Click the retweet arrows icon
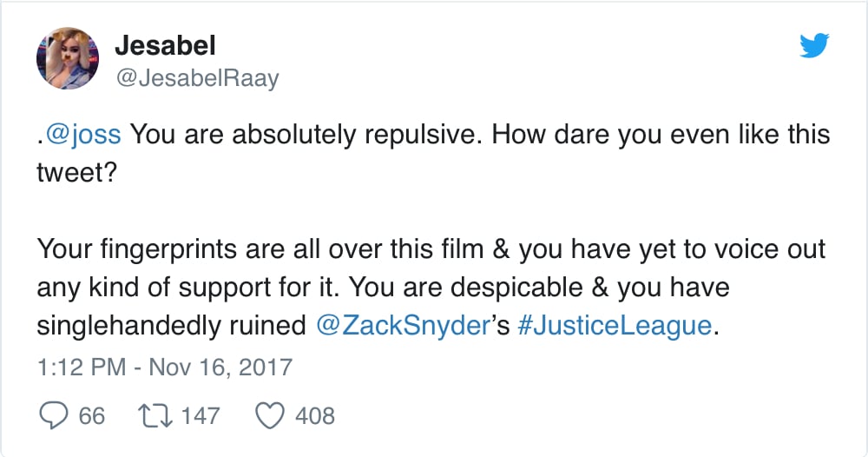Viewport: 868px width, 457px height. point(154,415)
